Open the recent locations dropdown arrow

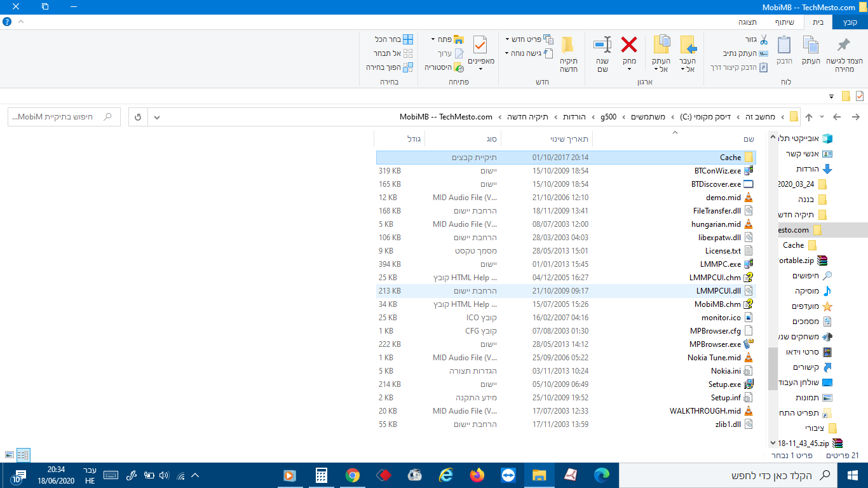click(x=822, y=117)
